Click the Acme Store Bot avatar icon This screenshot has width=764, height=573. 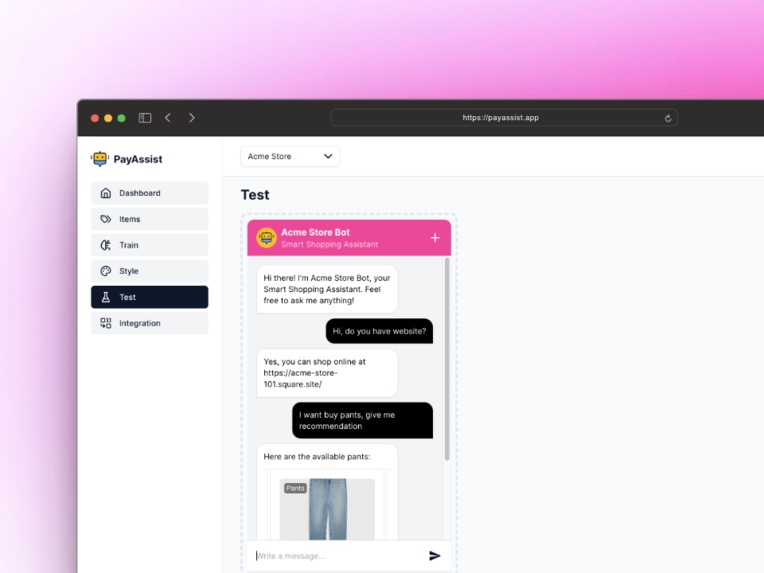pyautogui.click(x=267, y=238)
